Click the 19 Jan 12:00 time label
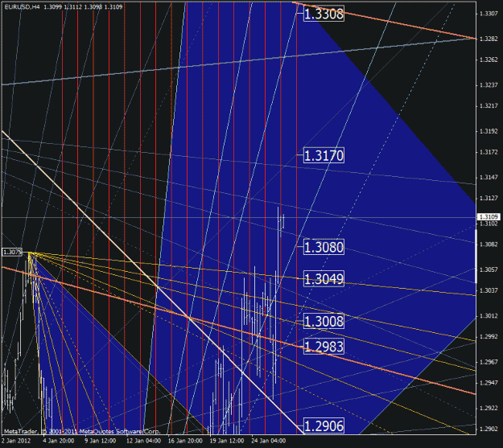 coord(227,441)
